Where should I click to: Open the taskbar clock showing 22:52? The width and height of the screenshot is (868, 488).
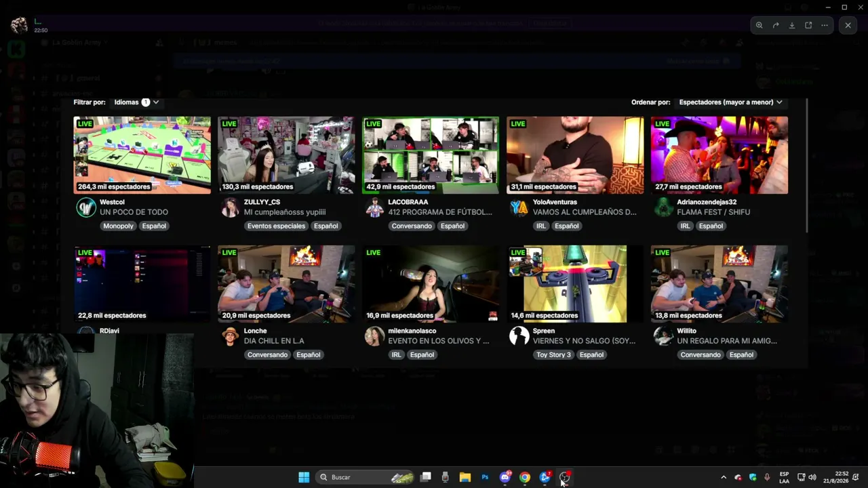point(835,477)
